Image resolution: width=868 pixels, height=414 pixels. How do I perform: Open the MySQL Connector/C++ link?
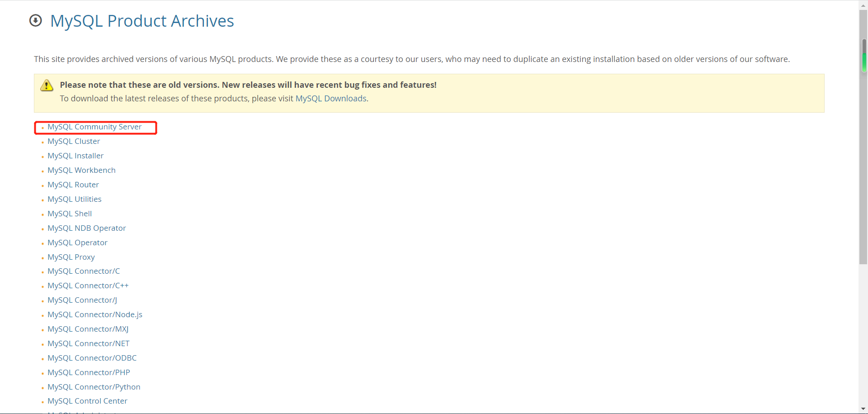point(88,286)
